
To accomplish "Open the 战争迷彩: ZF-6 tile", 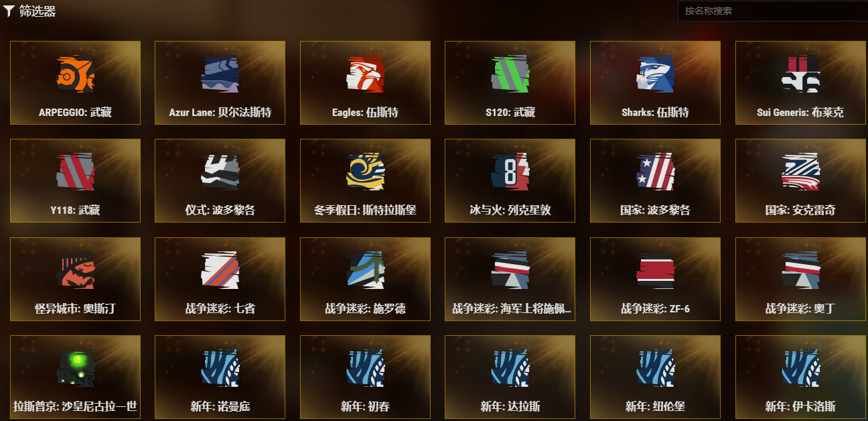I will 655,279.
